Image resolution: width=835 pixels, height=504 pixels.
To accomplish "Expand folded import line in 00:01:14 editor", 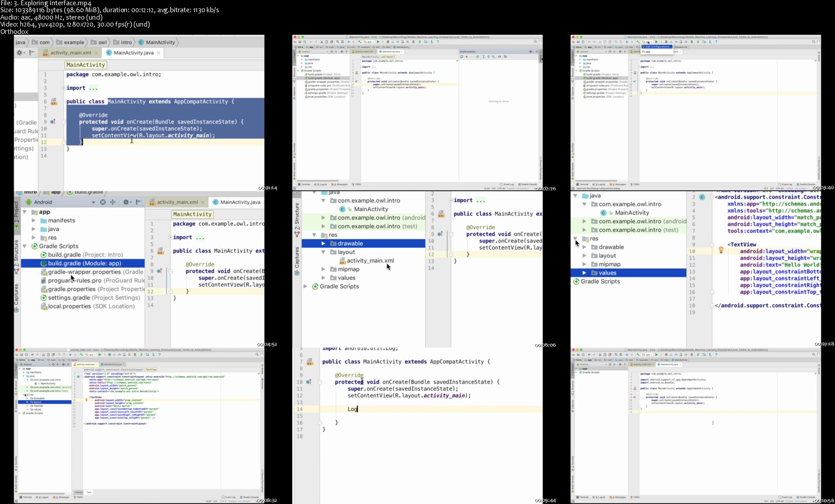I will [63, 88].
